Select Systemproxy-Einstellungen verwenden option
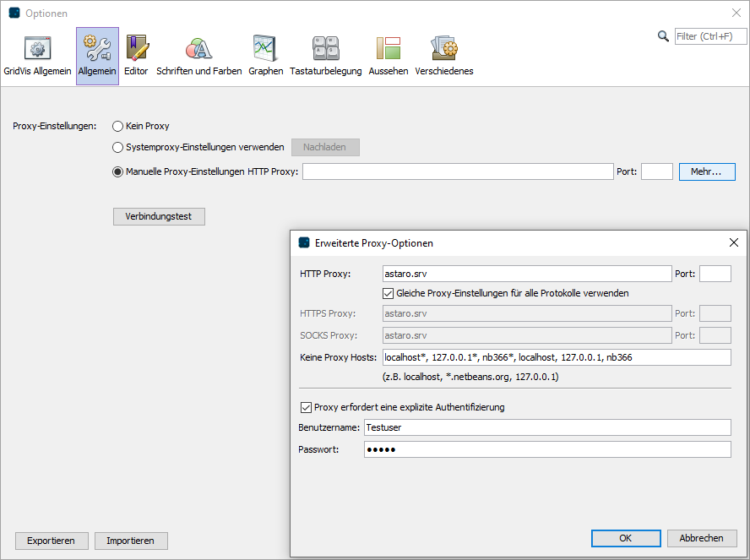The height and width of the screenshot is (560, 750). pyautogui.click(x=118, y=147)
